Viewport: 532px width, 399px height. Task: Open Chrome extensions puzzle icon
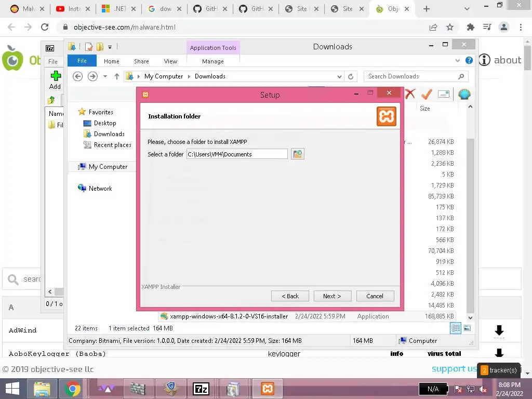[x=470, y=27]
